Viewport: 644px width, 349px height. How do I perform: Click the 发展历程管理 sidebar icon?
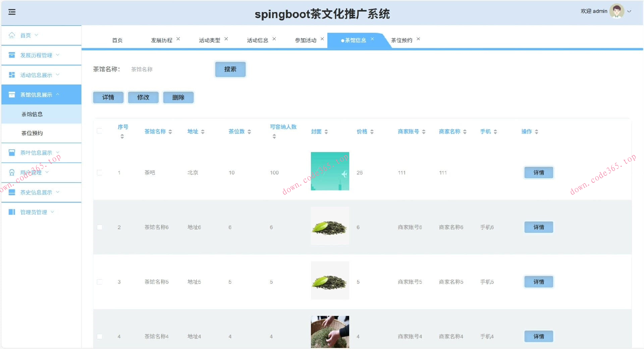coord(12,55)
